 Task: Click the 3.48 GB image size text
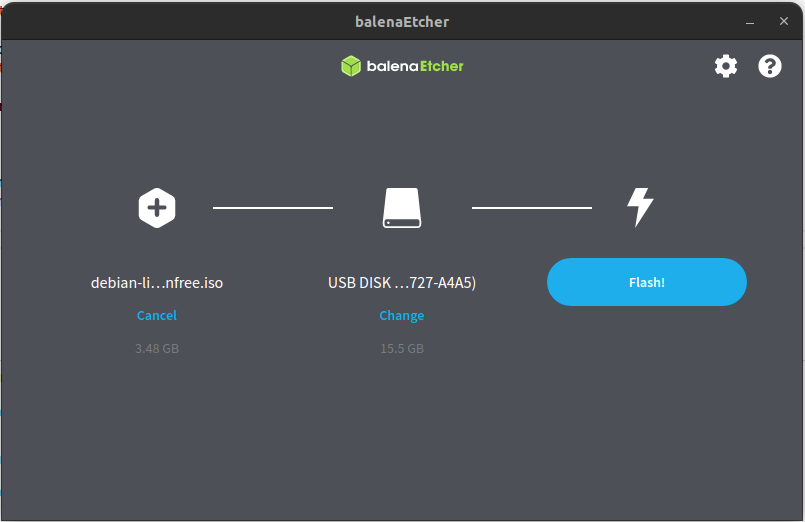pos(157,349)
